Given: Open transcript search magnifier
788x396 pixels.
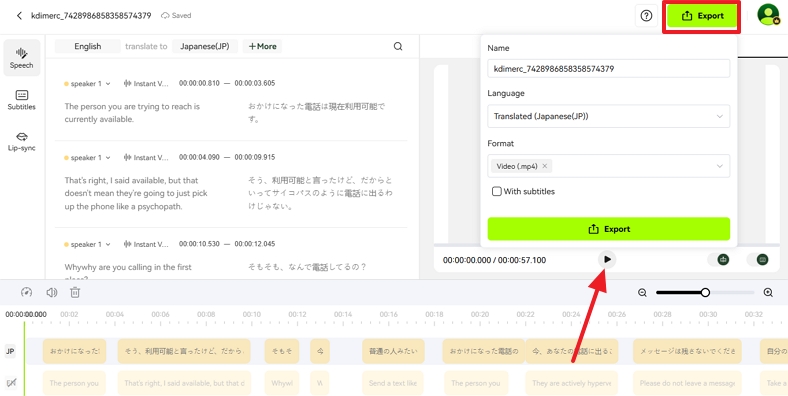Looking at the screenshot, I should coord(398,47).
